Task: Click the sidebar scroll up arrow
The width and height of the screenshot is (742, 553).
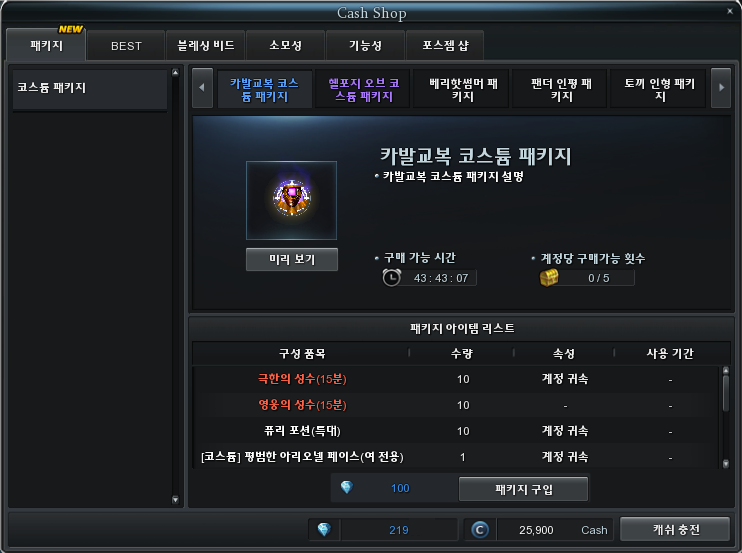Action: coord(176,72)
